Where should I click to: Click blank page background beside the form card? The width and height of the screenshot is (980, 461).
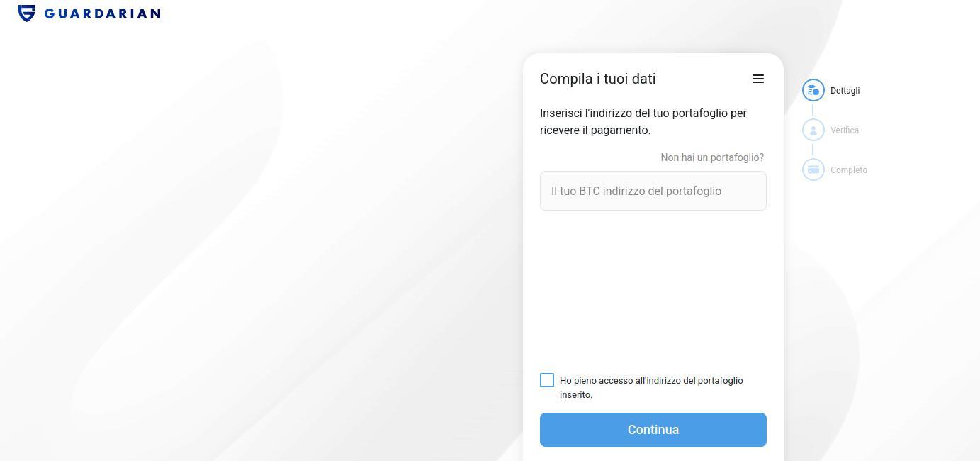[x=283, y=248]
